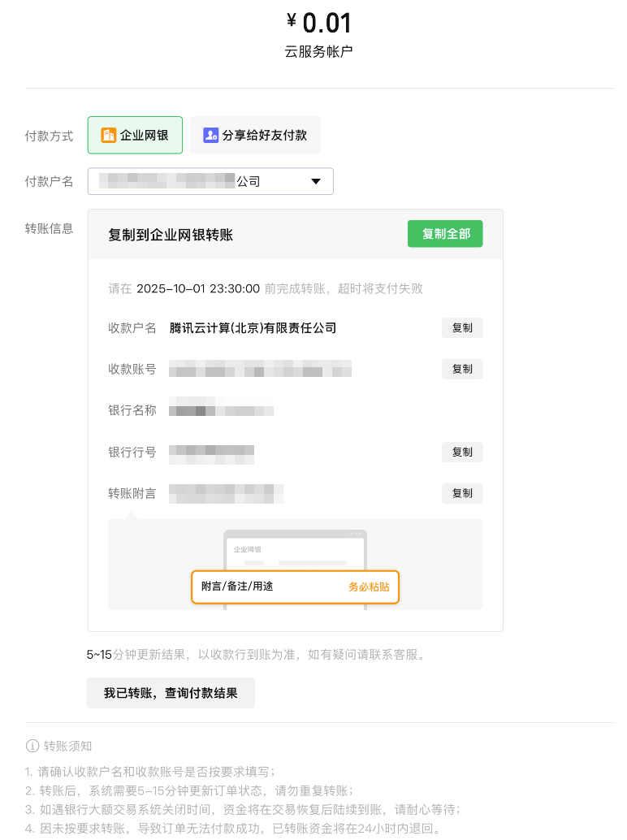
Task: Click the info icon beside 转账须知
Action: click(x=32, y=746)
